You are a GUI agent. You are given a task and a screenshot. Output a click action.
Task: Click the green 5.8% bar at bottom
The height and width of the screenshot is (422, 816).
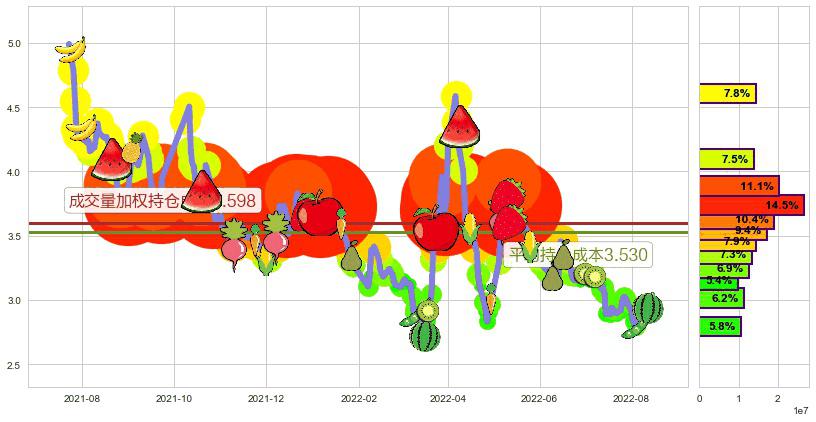pos(720,326)
